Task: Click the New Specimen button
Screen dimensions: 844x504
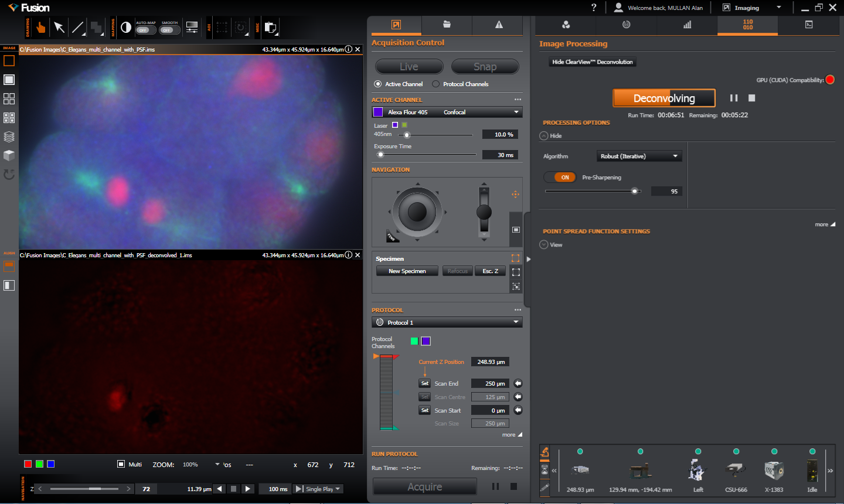Action: click(x=407, y=271)
